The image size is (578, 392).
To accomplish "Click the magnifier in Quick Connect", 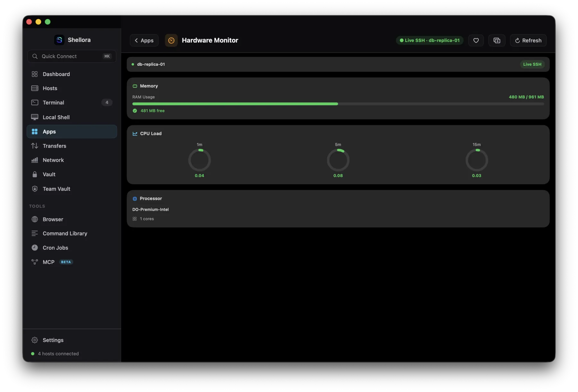I will tap(35, 56).
